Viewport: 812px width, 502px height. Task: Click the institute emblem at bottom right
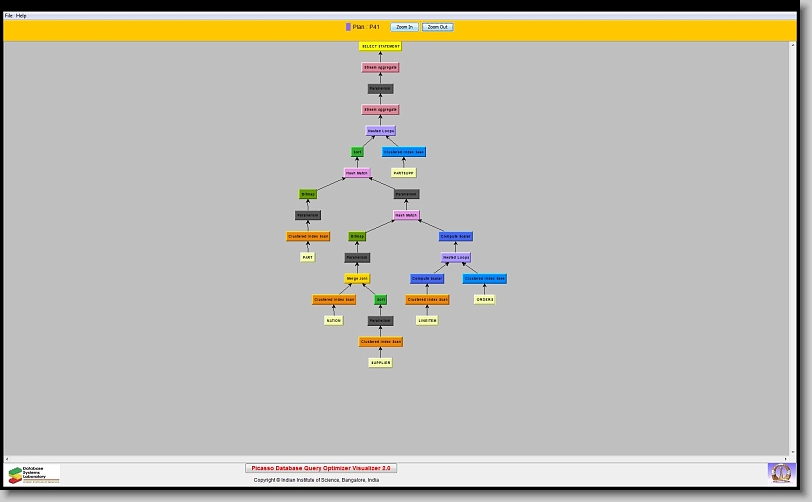click(x=779, y=472)
